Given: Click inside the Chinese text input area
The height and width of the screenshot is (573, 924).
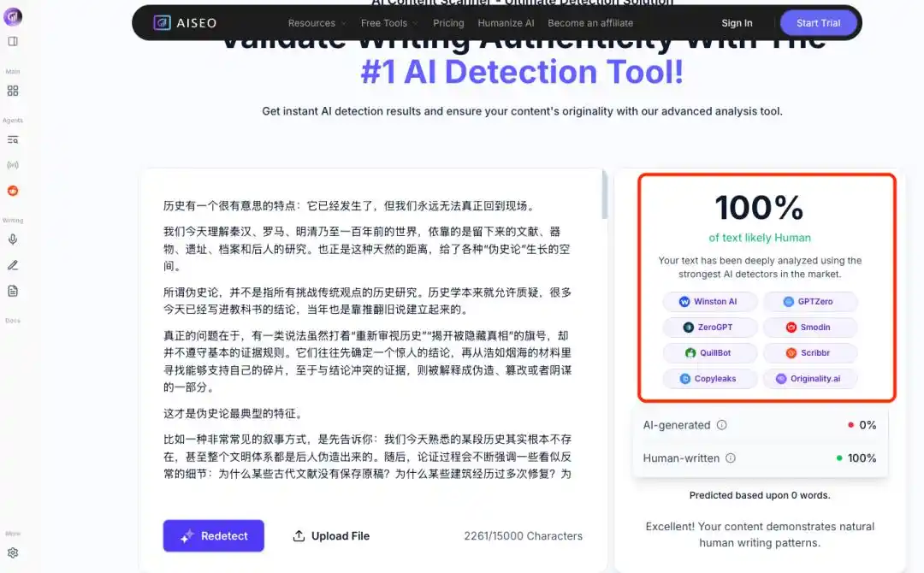Looking at the screenshot, I should [367, 340].
